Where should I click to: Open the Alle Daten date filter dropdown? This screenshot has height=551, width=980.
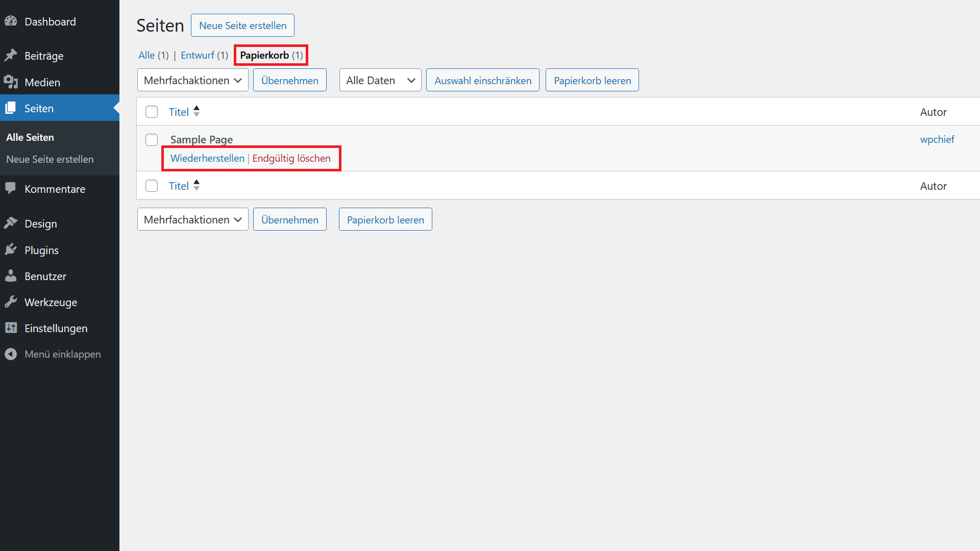(380, 80)
